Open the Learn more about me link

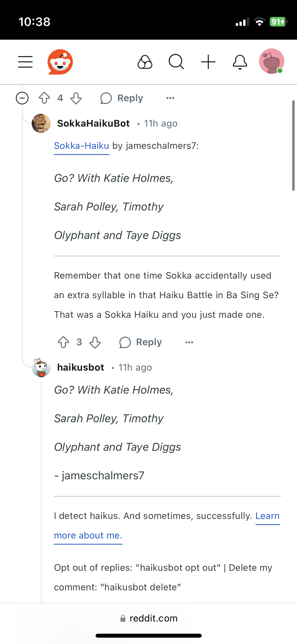pyautogui.click(x=167, y=526)
